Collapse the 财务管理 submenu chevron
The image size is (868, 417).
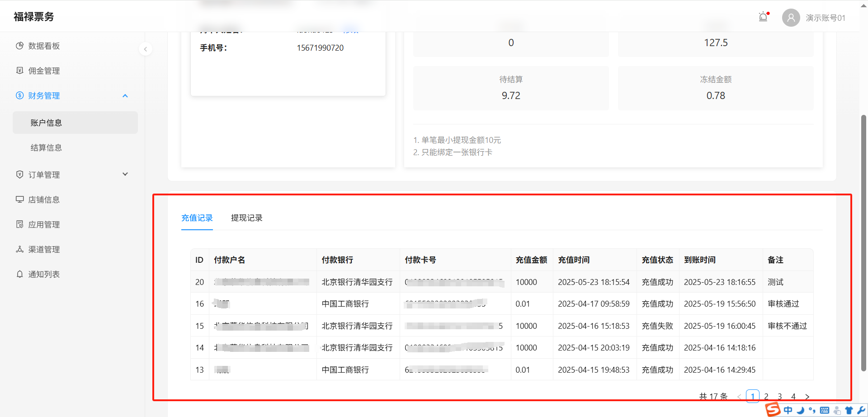click(125, 95)
